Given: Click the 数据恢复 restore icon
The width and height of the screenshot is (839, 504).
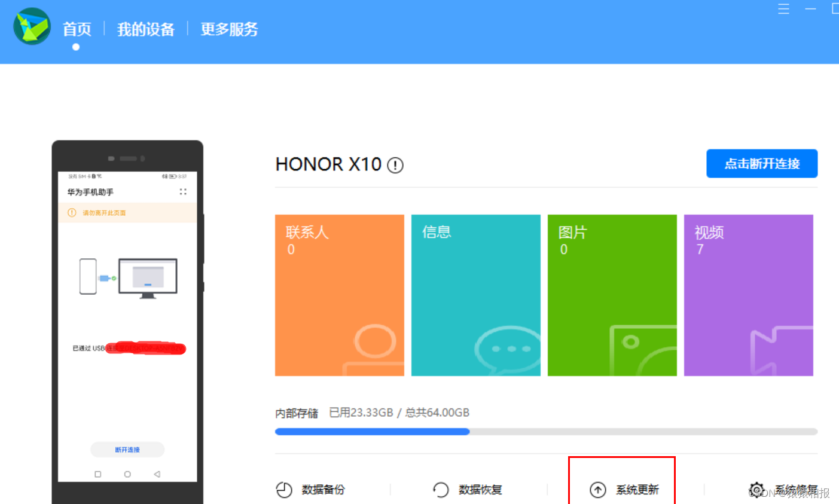Looking at the screenshot, I should click(441, 490).
